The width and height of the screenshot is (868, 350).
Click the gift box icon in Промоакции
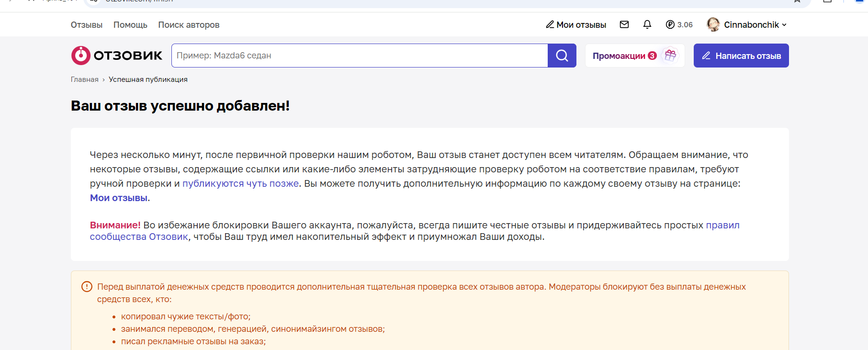pos(670,56)
